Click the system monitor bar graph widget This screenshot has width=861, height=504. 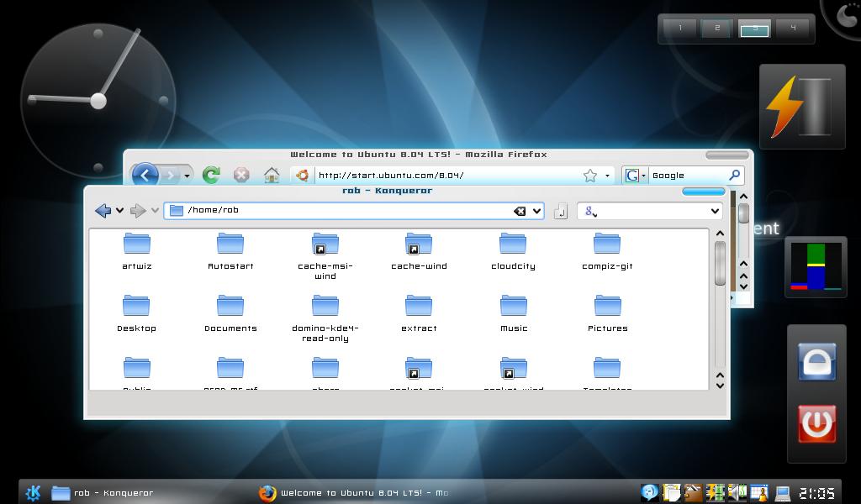816,267
